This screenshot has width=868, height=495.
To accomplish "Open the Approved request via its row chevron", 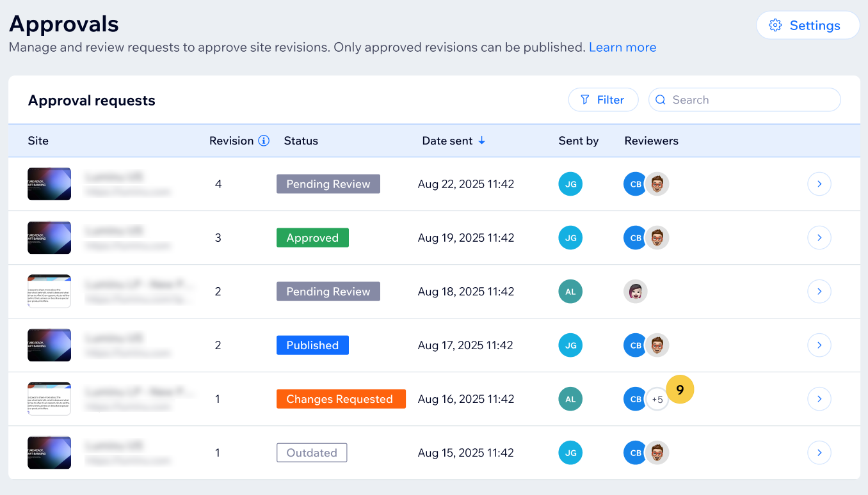I will click(819, 237).
